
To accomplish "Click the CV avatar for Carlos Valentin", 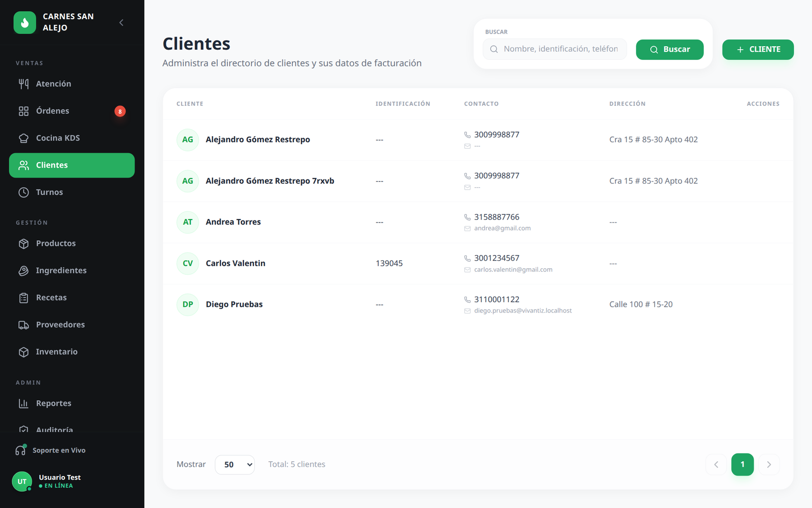I will click(188, 263).
